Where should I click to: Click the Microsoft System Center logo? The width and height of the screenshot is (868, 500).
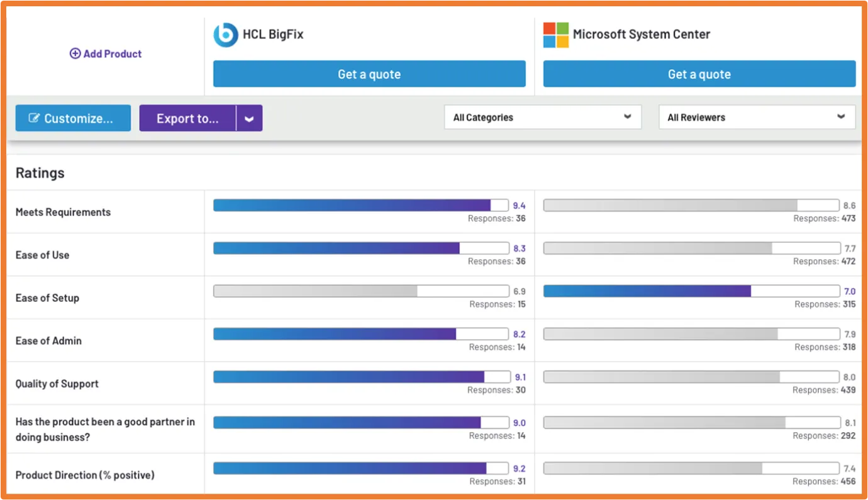555,35
